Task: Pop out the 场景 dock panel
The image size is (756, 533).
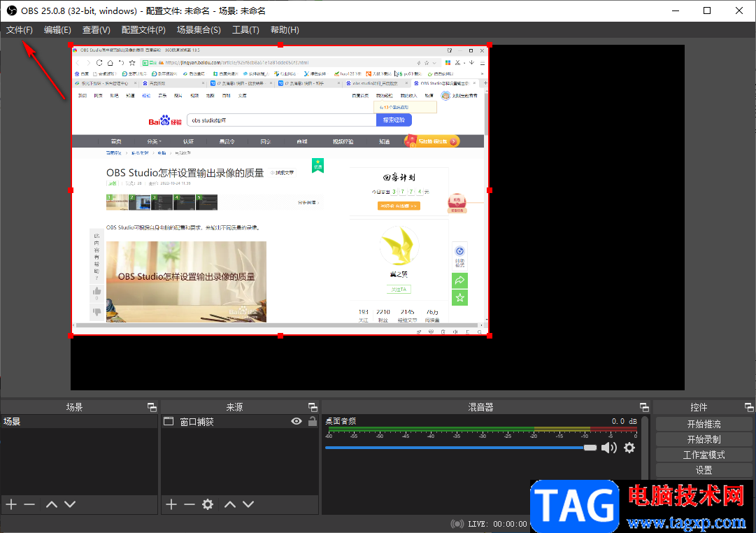Action: (152, 407)
